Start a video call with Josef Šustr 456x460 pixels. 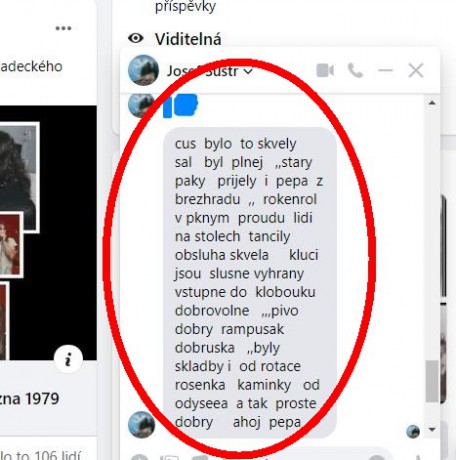point(325,70)
